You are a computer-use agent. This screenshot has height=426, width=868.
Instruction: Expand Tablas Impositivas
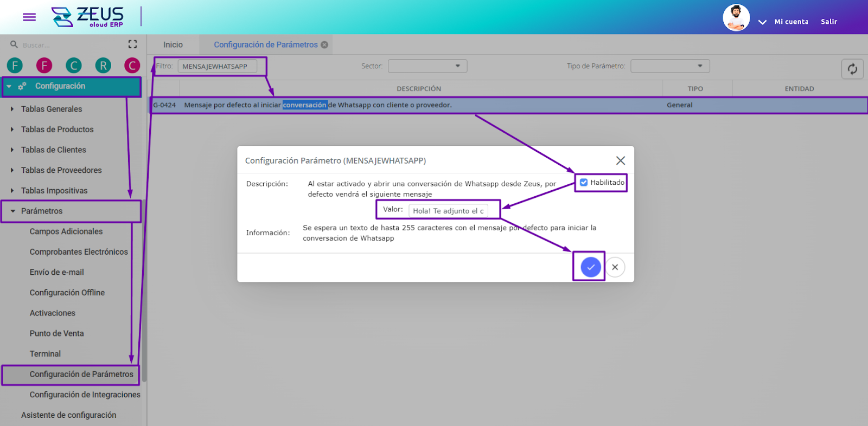(54, 191)
